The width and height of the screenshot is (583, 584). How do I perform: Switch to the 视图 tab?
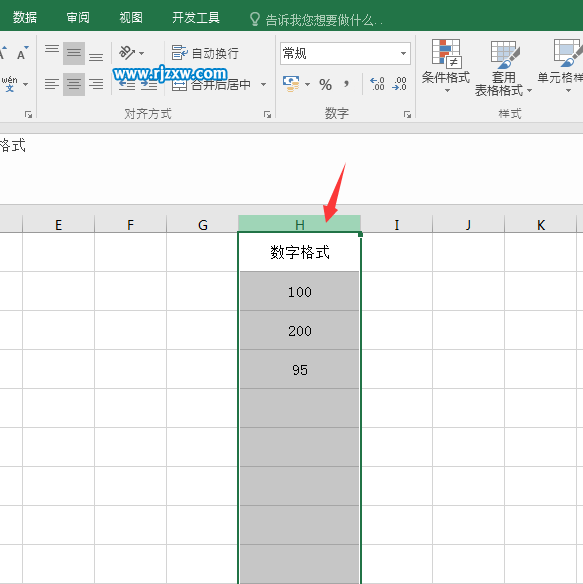point(131,18)
